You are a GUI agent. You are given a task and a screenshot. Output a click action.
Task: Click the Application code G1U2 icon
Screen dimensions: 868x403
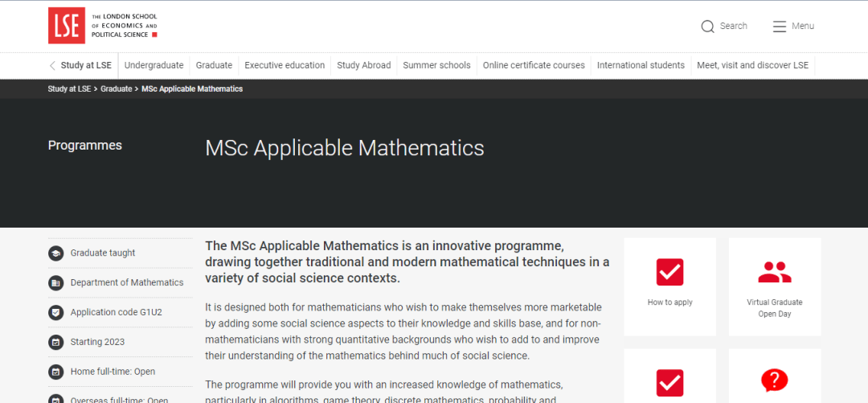tap(55, 312)
